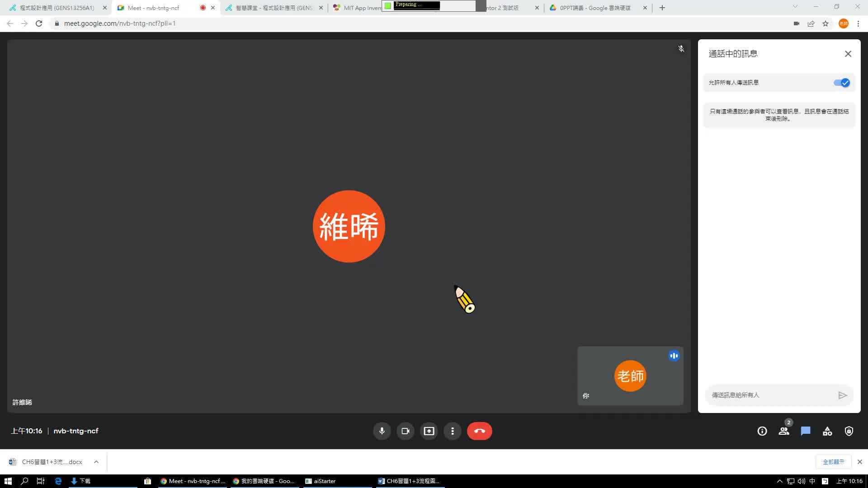Close the Google Drive 0PPT tab
The image size is (868, 488).
(645, 8)
